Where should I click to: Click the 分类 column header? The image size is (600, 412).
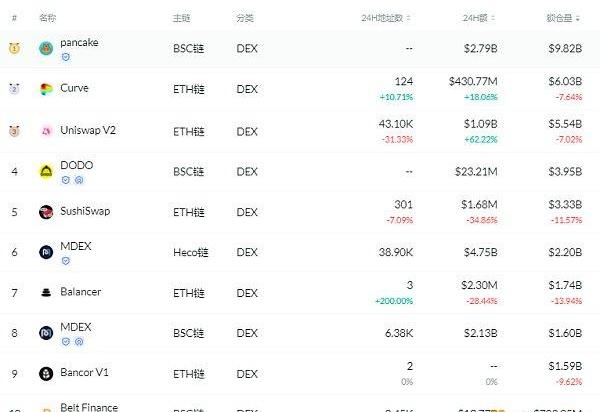coord(245,19)
